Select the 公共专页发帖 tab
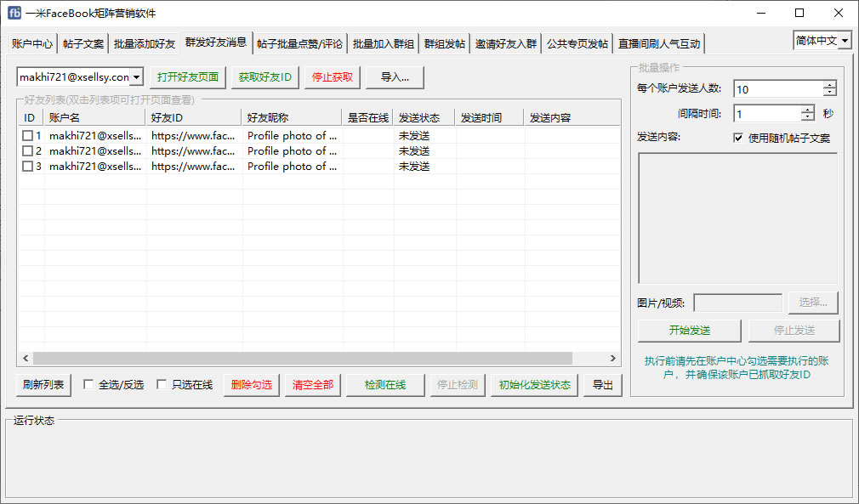 577,44
